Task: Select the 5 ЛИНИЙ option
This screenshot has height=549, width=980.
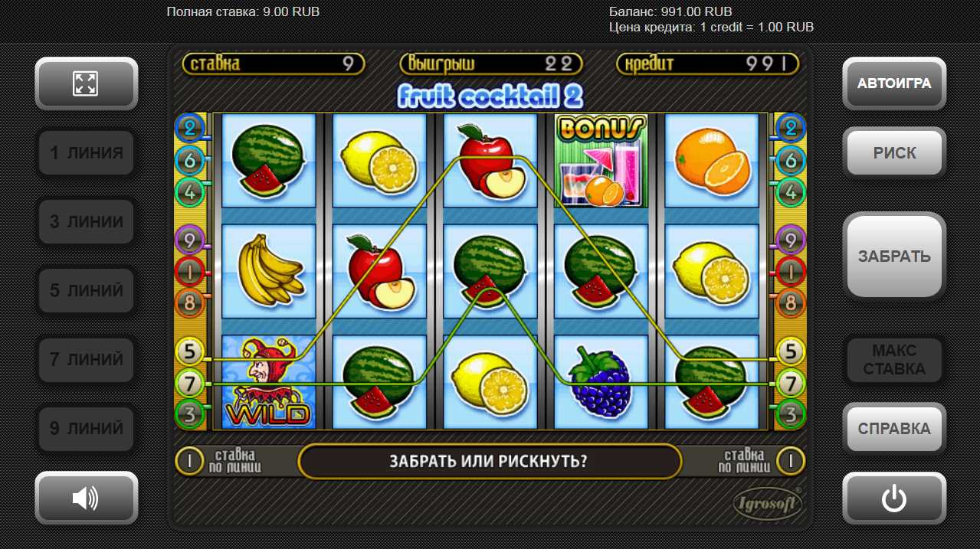Action: click(86, 291)
